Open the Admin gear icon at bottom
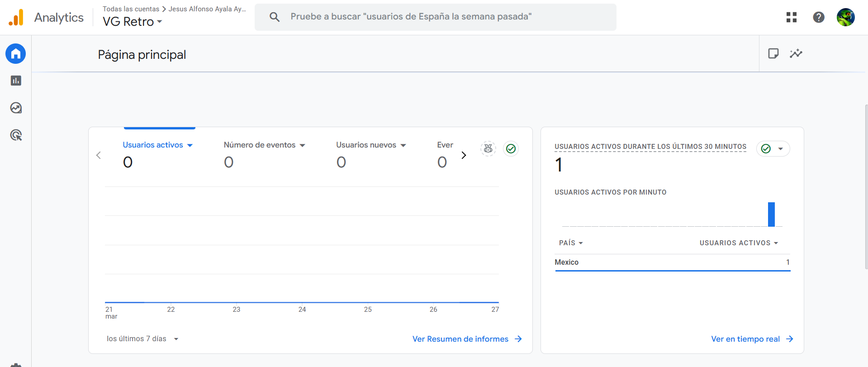 click(16, 365)
